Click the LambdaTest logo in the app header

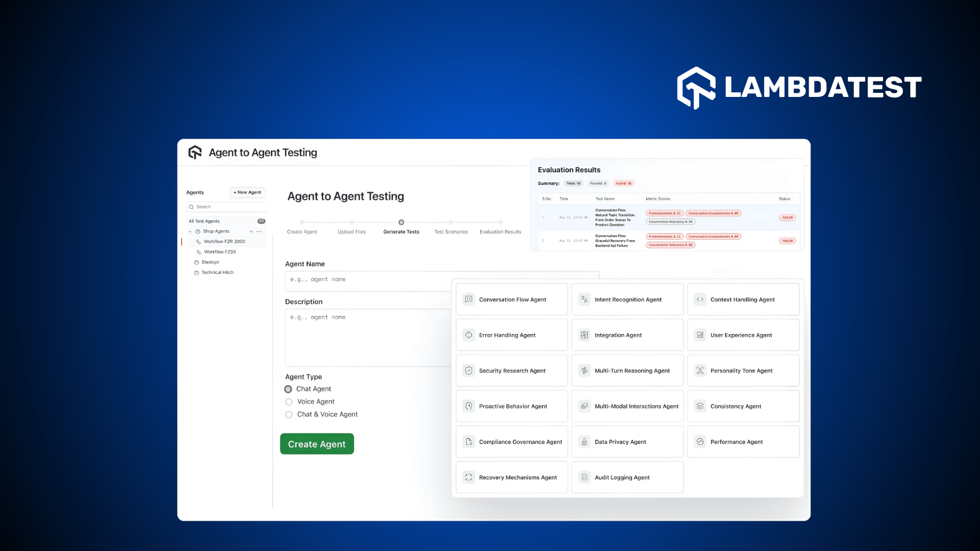click(195, 153)
